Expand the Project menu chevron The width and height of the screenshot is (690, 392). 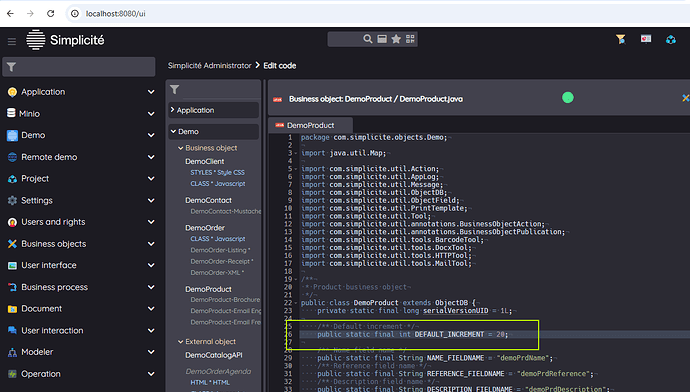click(x=151, y=179)
